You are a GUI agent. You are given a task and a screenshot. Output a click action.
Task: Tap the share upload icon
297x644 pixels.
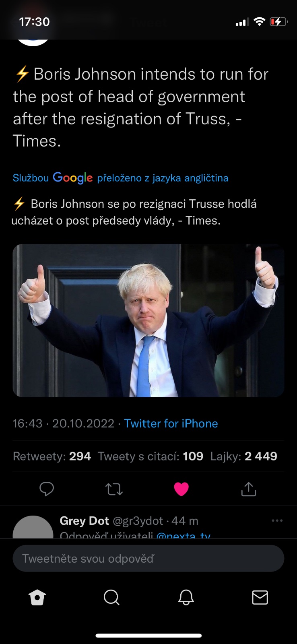click(248, 489)
